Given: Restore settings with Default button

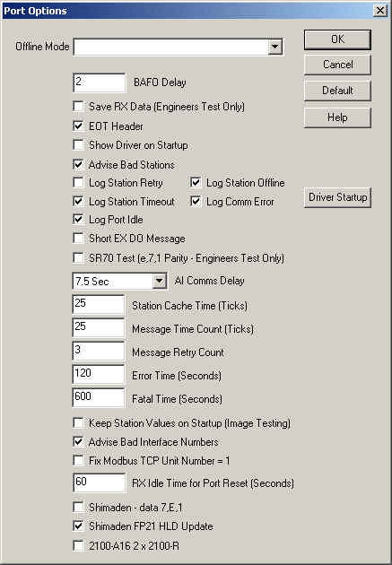Looking at the screenshot, I should tap(337, 91).
